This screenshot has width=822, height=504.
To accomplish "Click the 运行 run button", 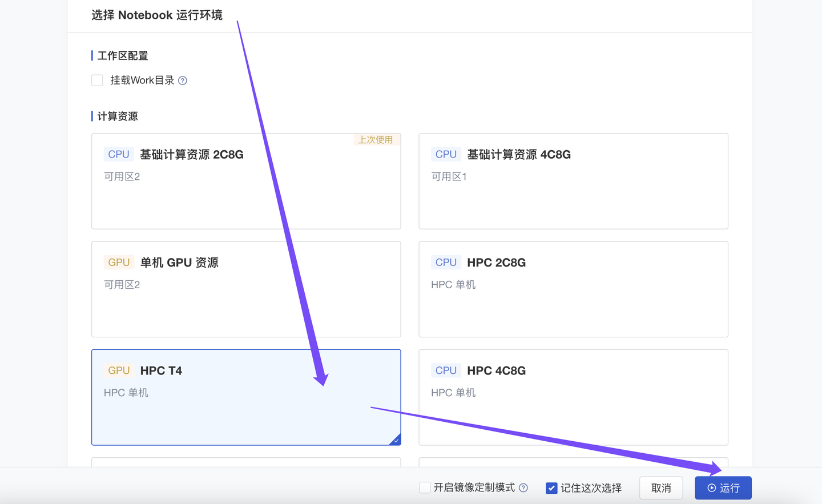I will point(723,488).
